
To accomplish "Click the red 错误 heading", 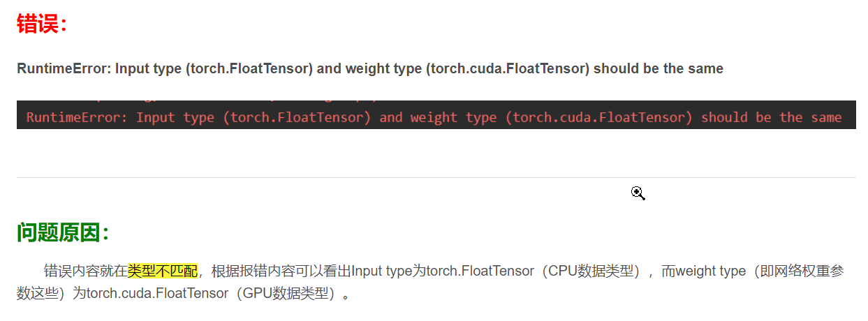I will [x=43, y=24].
